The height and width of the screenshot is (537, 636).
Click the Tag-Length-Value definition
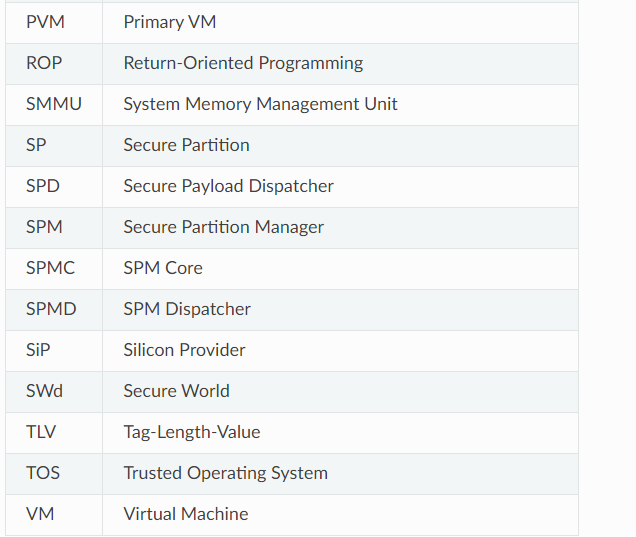(x=191, y=432)
